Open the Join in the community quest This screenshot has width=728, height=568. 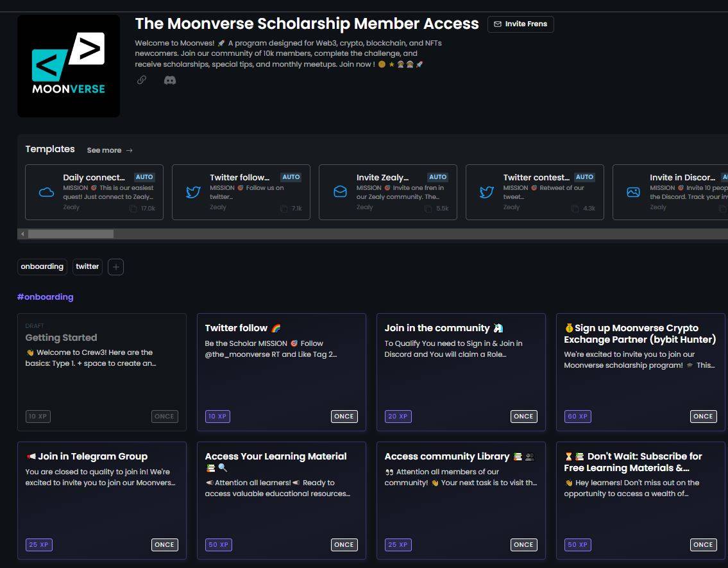(x=461, y=372)
